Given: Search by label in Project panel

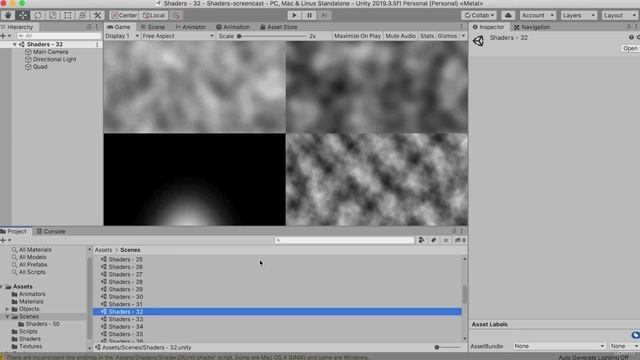Looking at the screenshot, I should 433,240.
